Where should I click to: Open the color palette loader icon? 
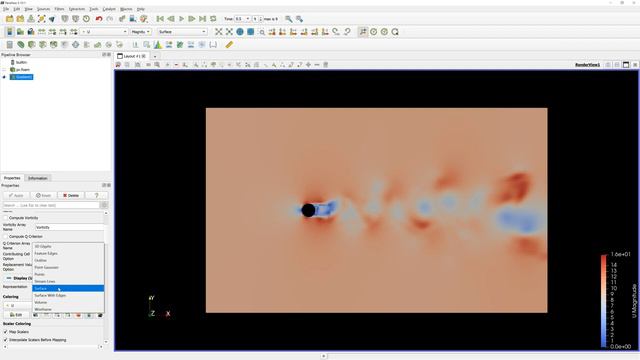pos(144,19)
